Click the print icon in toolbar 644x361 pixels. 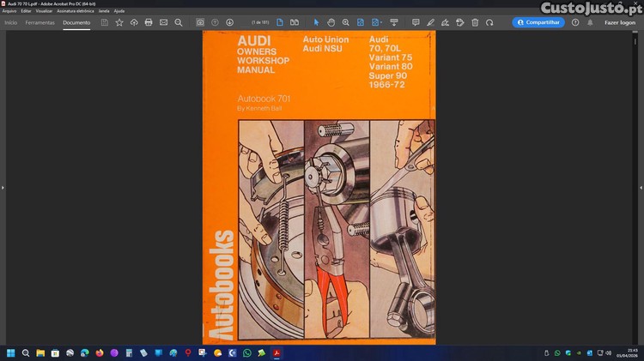pyautogui.click(x=149, y=22)
